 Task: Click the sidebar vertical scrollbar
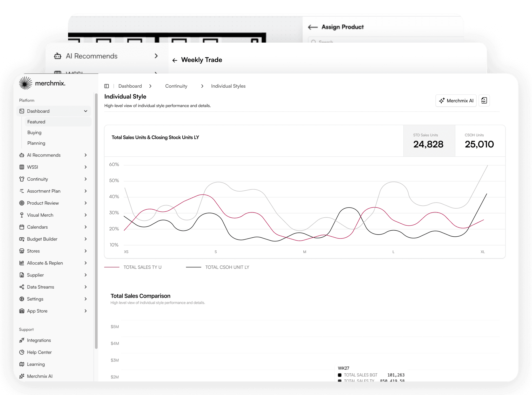pos(96,221)
